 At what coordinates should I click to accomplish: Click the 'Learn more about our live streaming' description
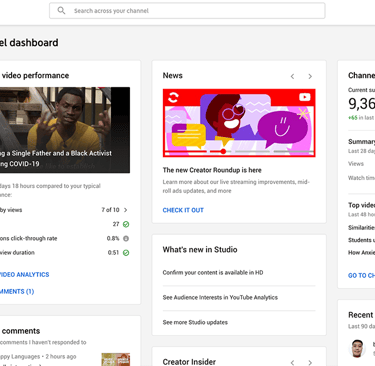(x=236, y=186)
